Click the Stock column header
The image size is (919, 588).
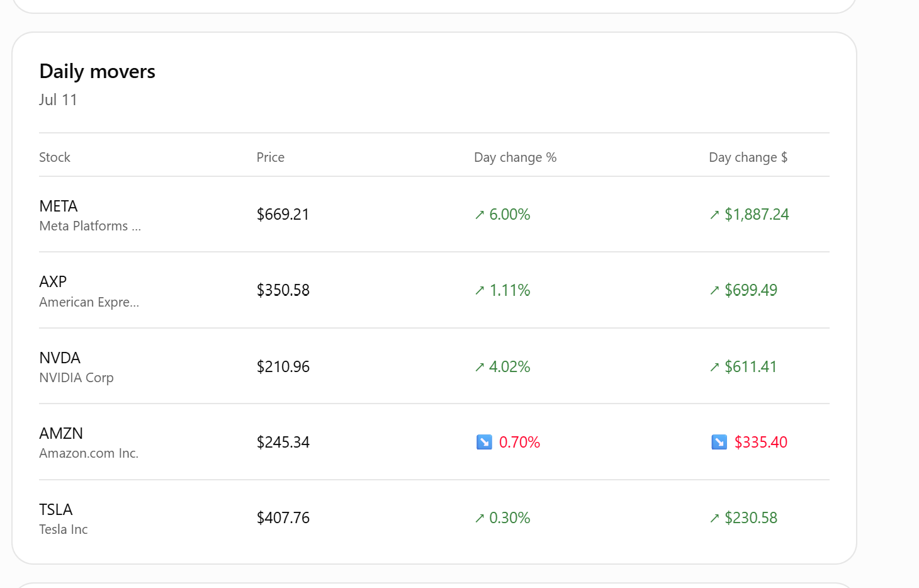click(55, 157)
